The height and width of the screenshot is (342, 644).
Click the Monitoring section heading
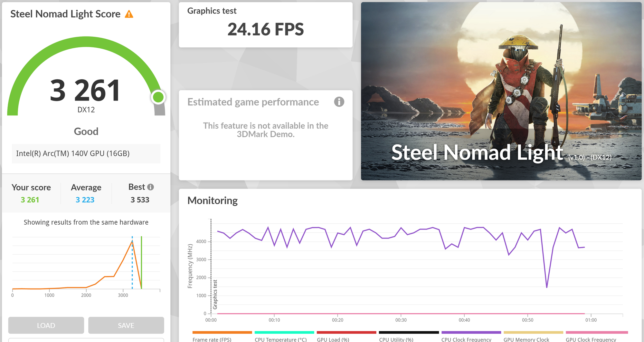pos(213,200)
